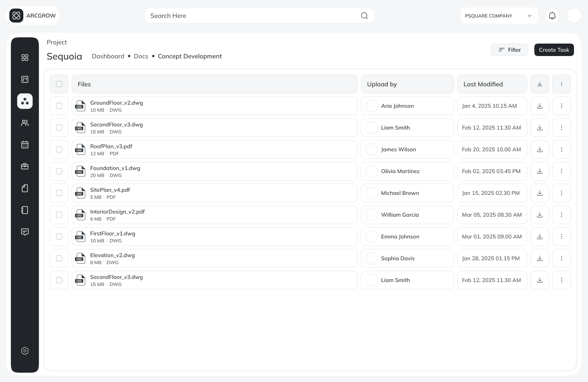
Task: Click the notification bell icon
Action: [552, 16]
